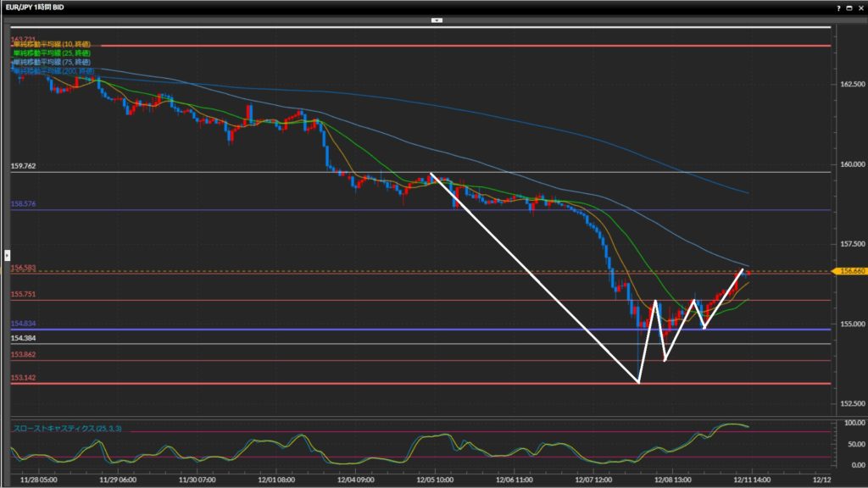
Task: Click the EUR/JPY 1時間 BID title
Action: click(38, 7)
